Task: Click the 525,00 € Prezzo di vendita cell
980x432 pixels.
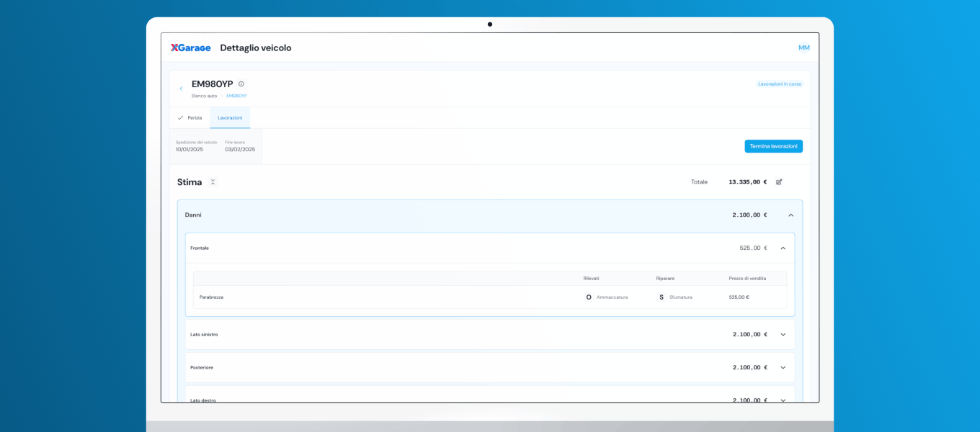Action: (x=739, y=297)
